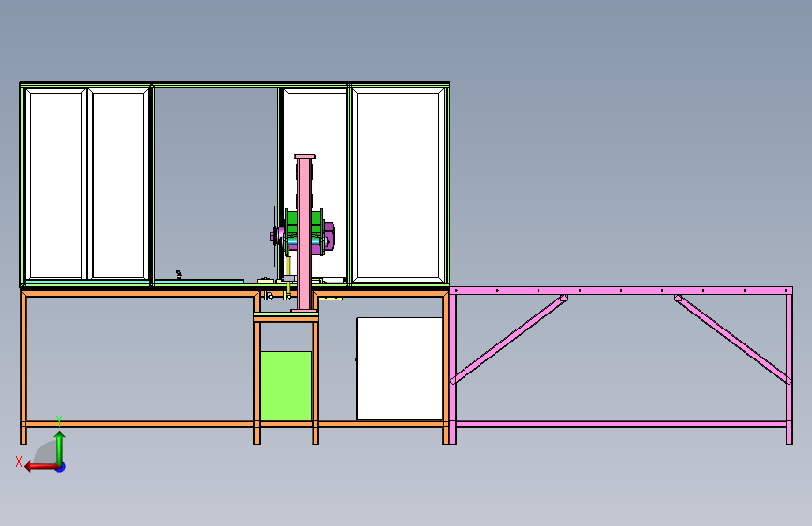Select the right diagonal brace of pink table

(732, 340)
